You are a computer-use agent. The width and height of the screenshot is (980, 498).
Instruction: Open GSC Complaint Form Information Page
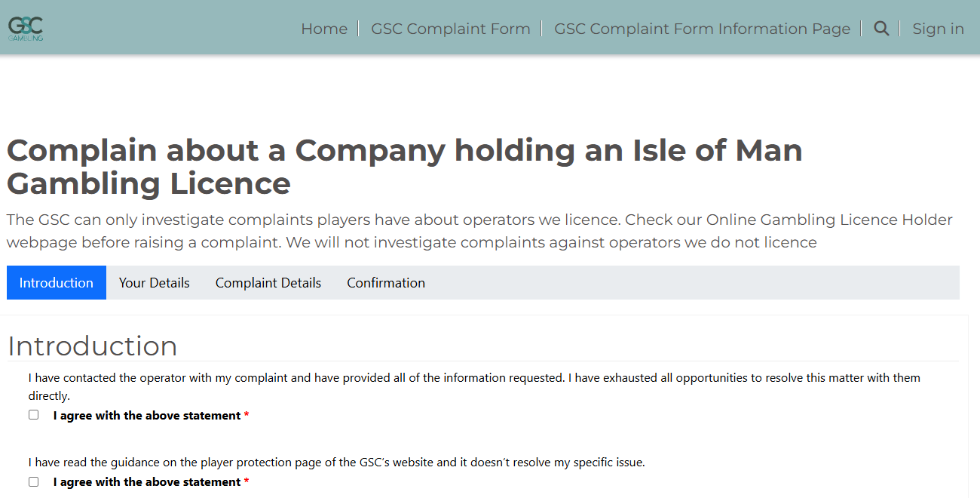point(702,29)
